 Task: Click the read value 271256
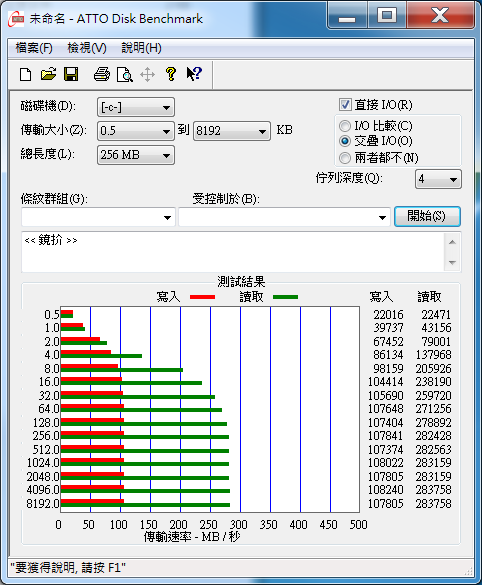click(x=434, y=409)
